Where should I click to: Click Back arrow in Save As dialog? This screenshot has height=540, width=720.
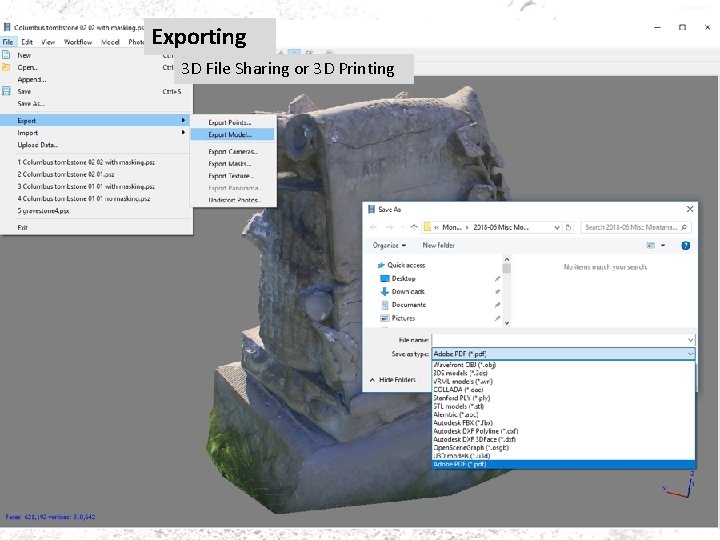tap(373, 227)
